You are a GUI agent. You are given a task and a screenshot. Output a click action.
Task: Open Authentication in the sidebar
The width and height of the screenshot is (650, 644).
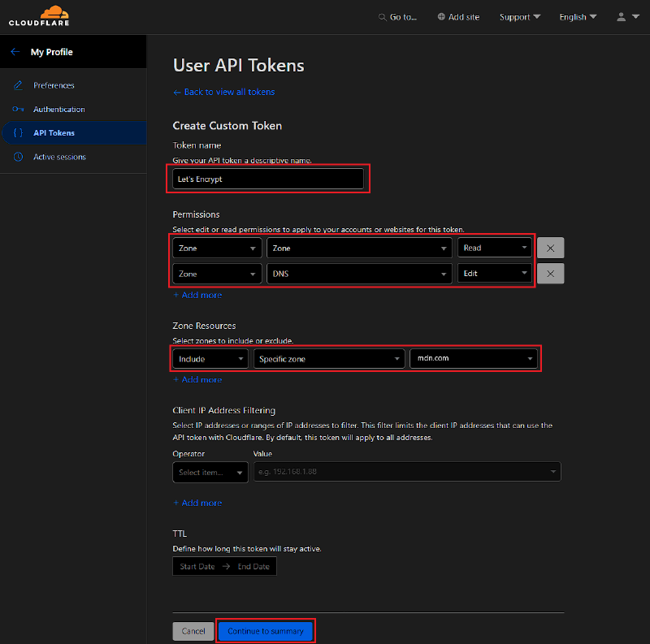(58, 109)
